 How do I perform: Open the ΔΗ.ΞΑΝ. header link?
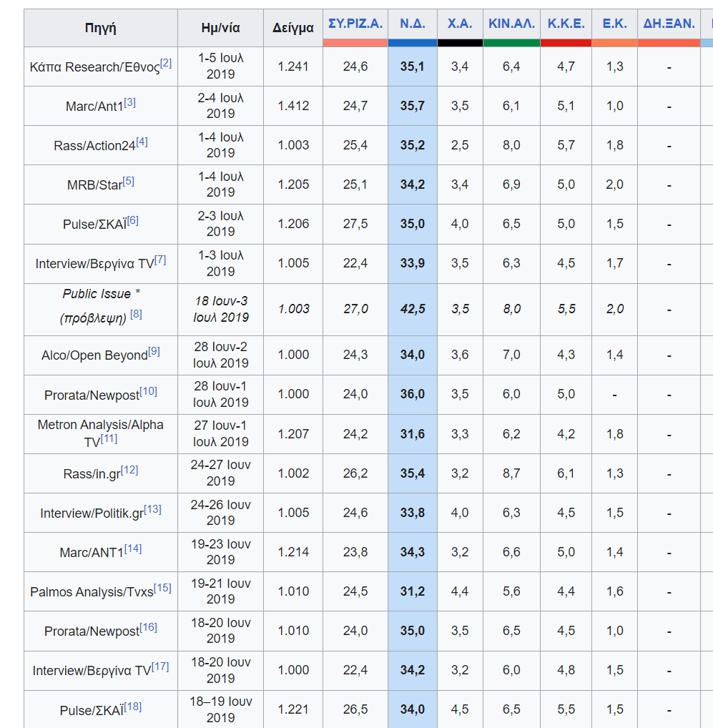click(669, 24)
